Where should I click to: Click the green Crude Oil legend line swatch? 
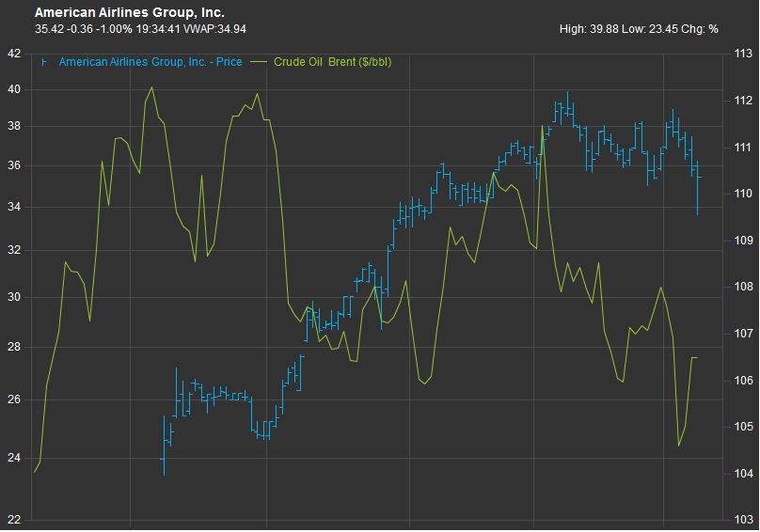coord(260,62)
